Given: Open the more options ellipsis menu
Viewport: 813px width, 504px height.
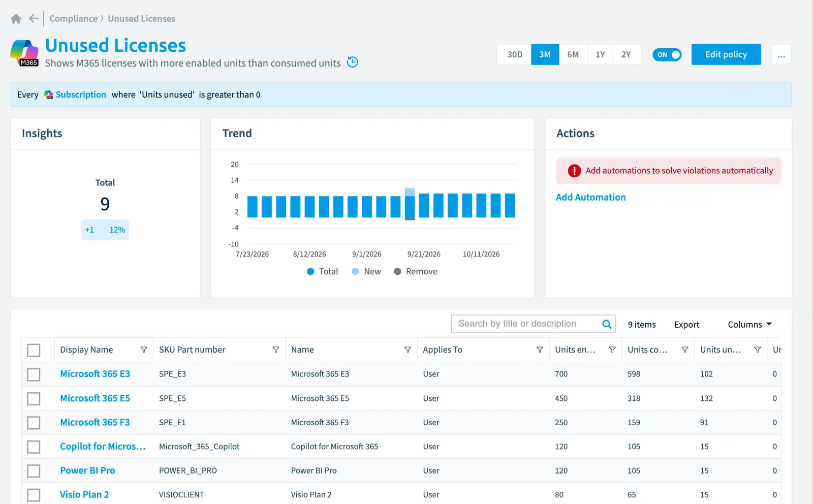Looking at the screenshot, I should (781, 55).
